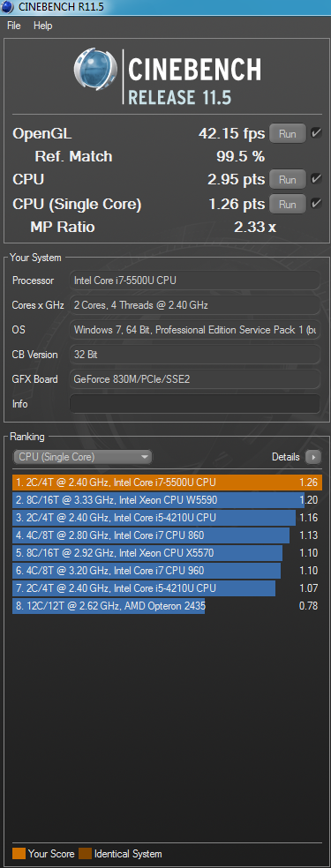The image size is (331, 868).
Task: Open the File menu
Action: (x=14, y=26)
